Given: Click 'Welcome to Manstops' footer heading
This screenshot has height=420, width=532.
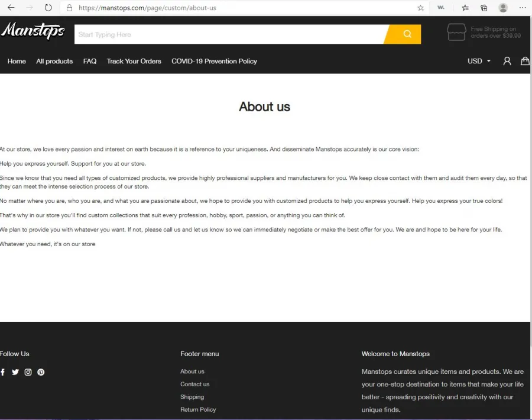Looking at the screenshot, I should pyautogui.click(x=395, y=354).
